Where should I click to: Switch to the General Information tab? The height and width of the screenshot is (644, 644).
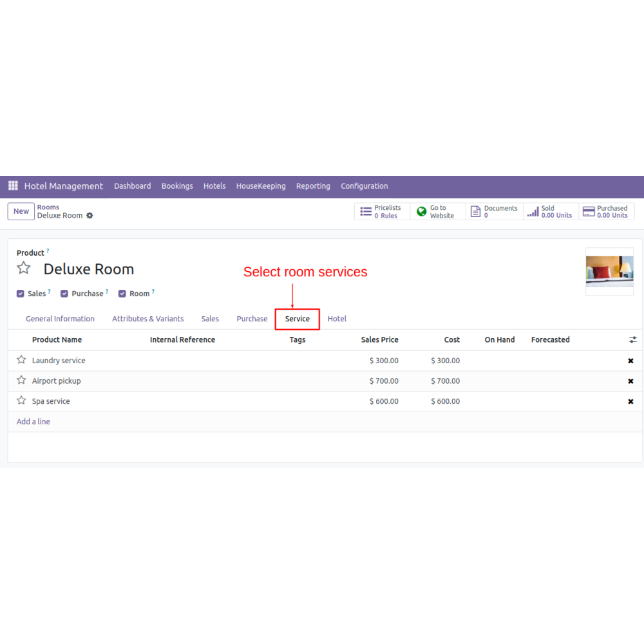coord(60,319)
